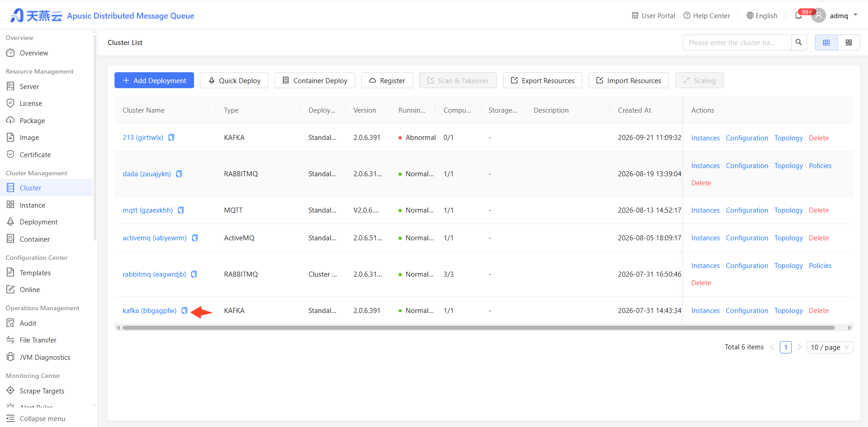Open the Instance menu item
This screenshot has width=868, height=427.
point(46,205)
